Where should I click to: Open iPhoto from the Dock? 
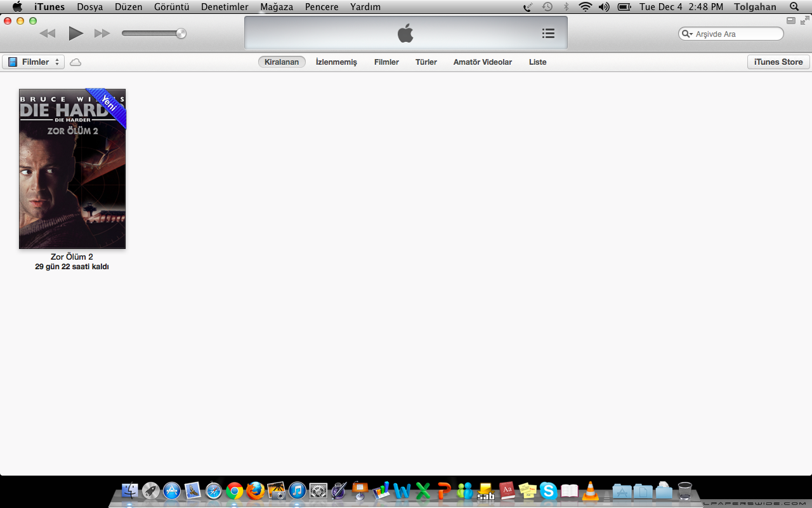[277, 490]
